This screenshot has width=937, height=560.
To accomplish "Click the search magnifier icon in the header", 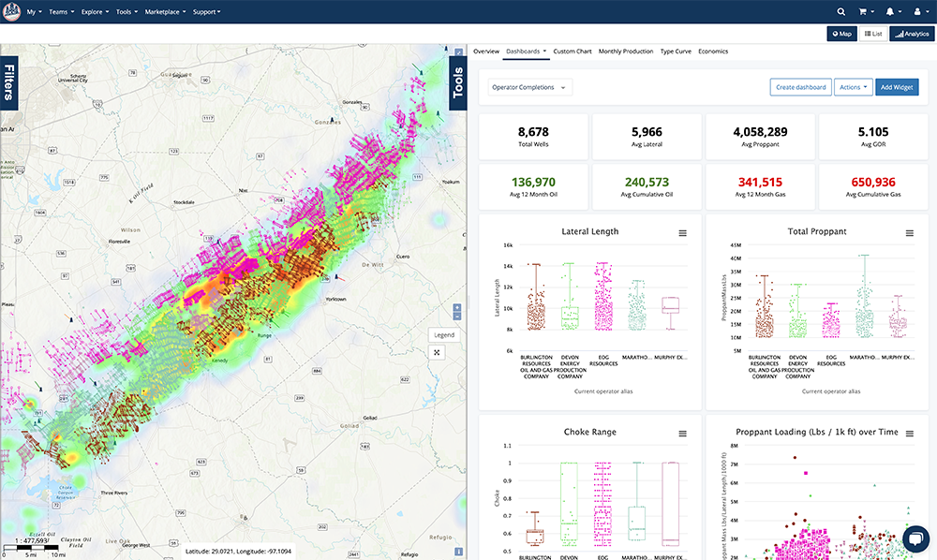I will click(x=840, y=11).
